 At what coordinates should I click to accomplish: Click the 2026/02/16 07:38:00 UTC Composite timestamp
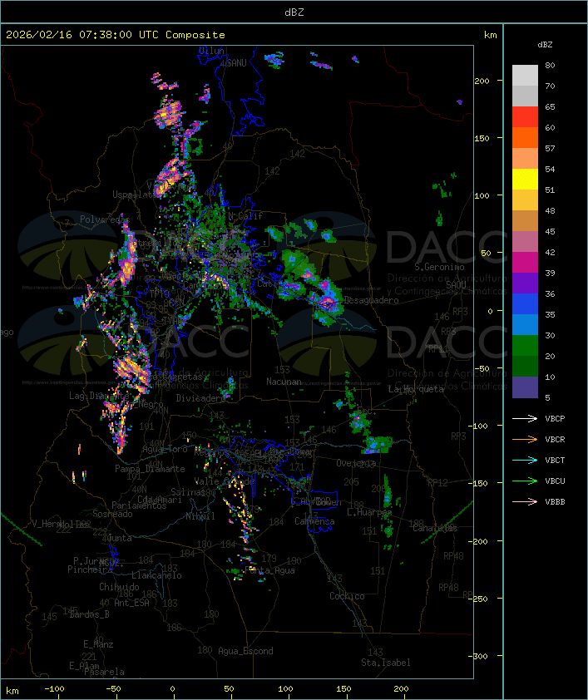coord(116,35)
